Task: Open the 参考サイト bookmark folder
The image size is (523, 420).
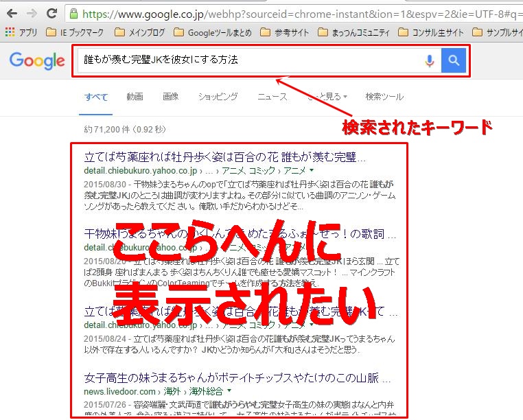Action: point(285,32)
